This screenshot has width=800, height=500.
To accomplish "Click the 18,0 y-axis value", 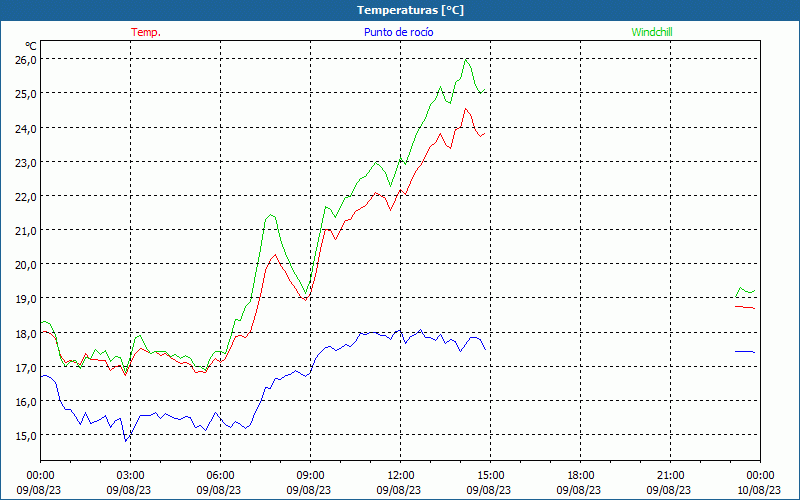I will click(26, 333).
